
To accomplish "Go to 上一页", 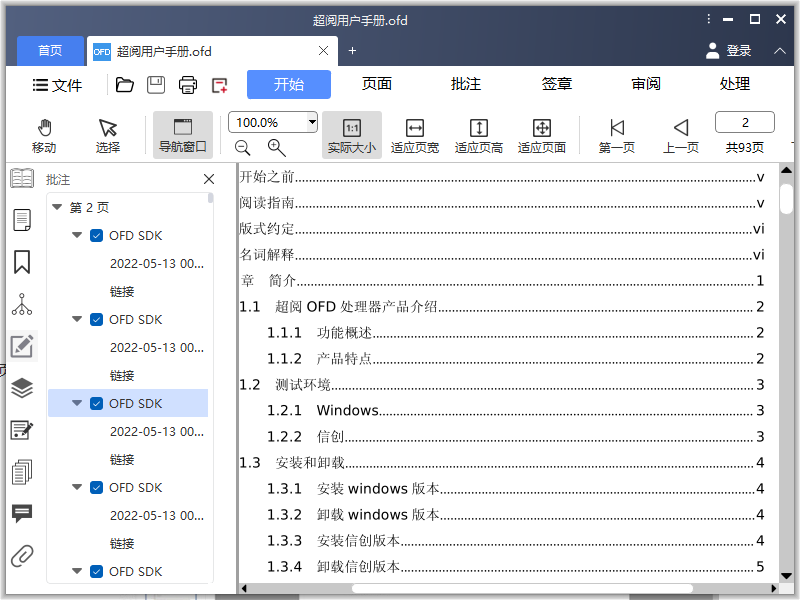I will (681, 136).
